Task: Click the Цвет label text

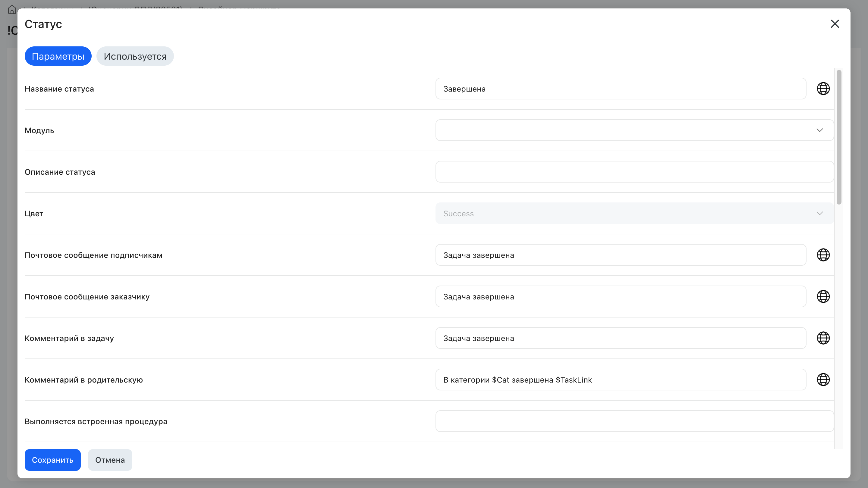Action: 34,214
